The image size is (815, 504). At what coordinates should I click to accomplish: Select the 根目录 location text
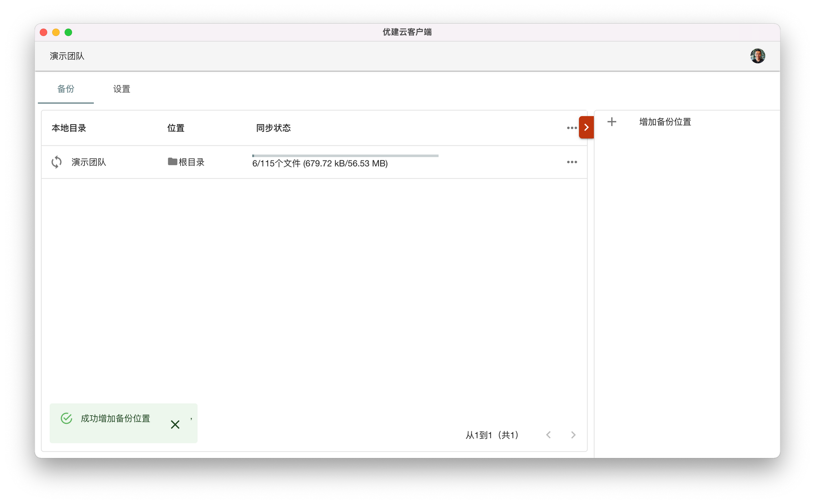192,162
